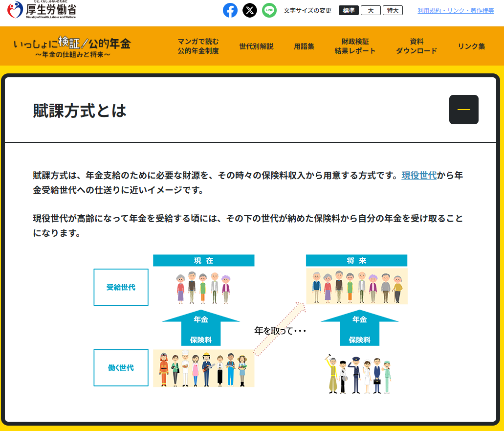This screenshot has height=431, width=504.
Task: Open 利用規約・リンク・著作権等 link
Action: 456,11
